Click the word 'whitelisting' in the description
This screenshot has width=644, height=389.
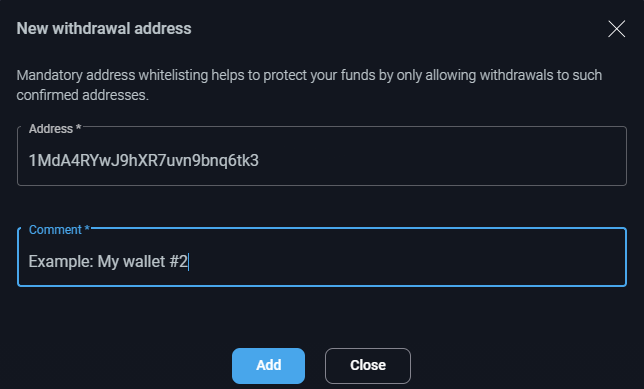(173, 76)
